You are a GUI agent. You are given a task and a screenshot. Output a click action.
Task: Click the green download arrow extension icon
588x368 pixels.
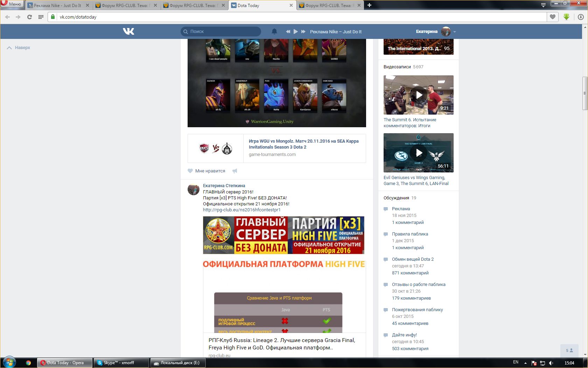567,17
